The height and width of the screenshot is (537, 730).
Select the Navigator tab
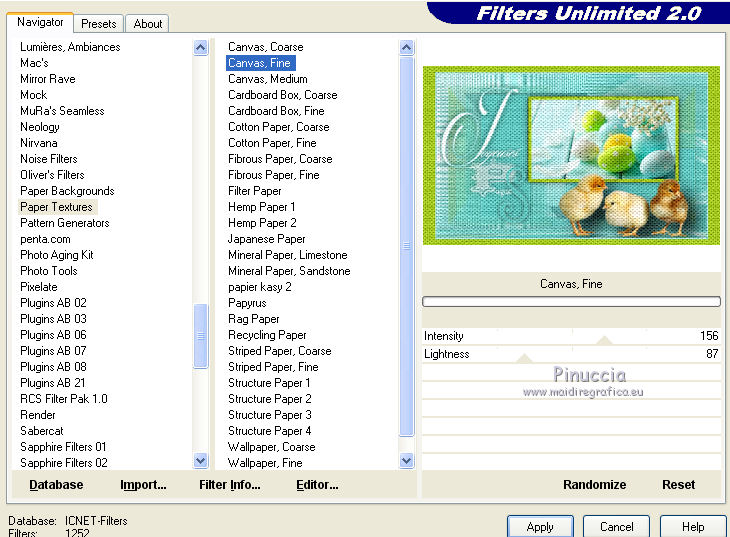(x=40, y=22)
